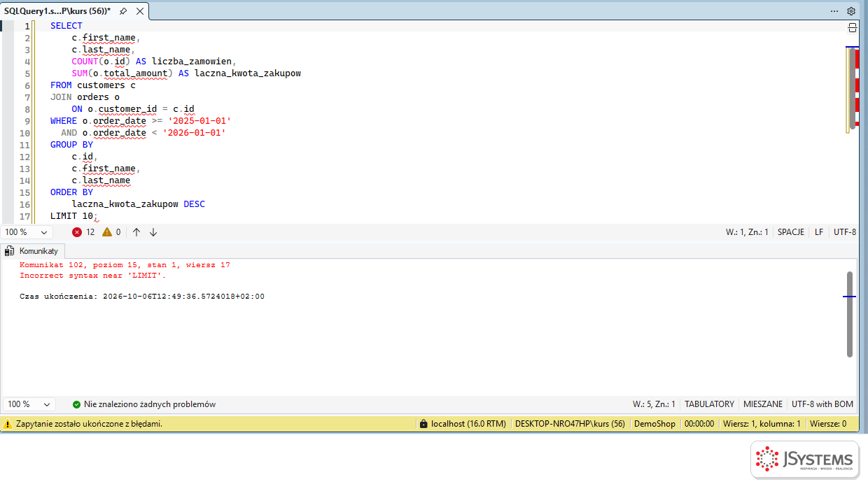Click the split editor icon
This screenshot has width=868, height=484.
tap(852, 28)
